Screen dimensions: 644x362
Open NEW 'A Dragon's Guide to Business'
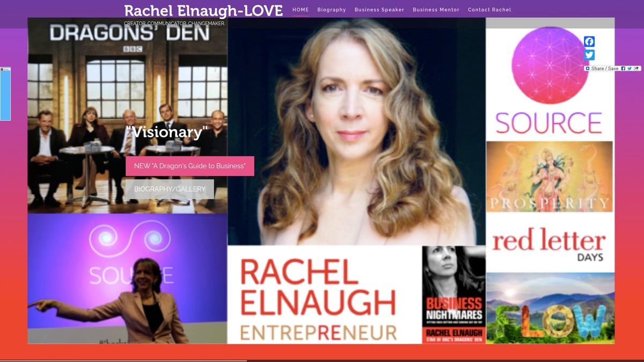click(x=189, y=166)
